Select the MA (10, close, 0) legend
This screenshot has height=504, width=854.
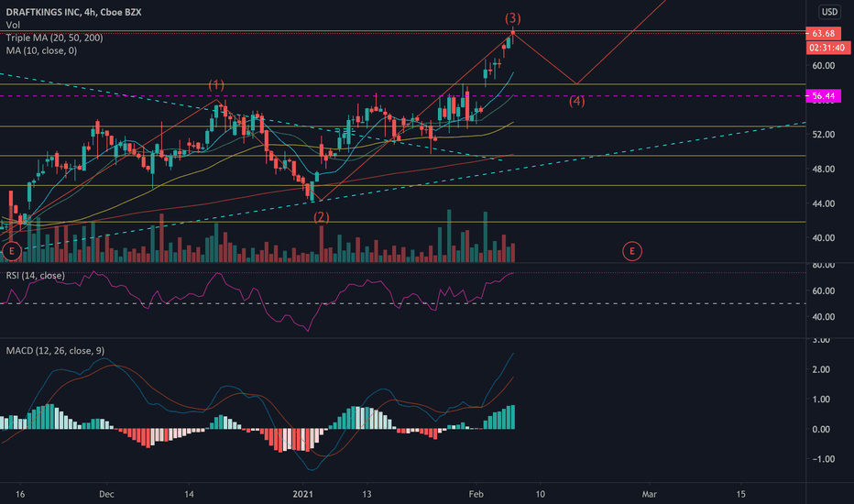[x=41, y=50]
